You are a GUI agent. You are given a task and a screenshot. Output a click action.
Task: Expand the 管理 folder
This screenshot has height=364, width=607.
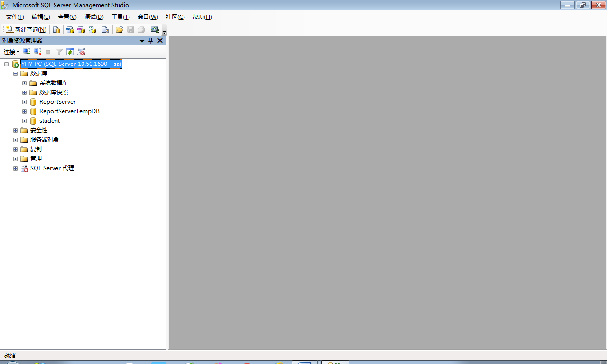click(x=15, y=159)
